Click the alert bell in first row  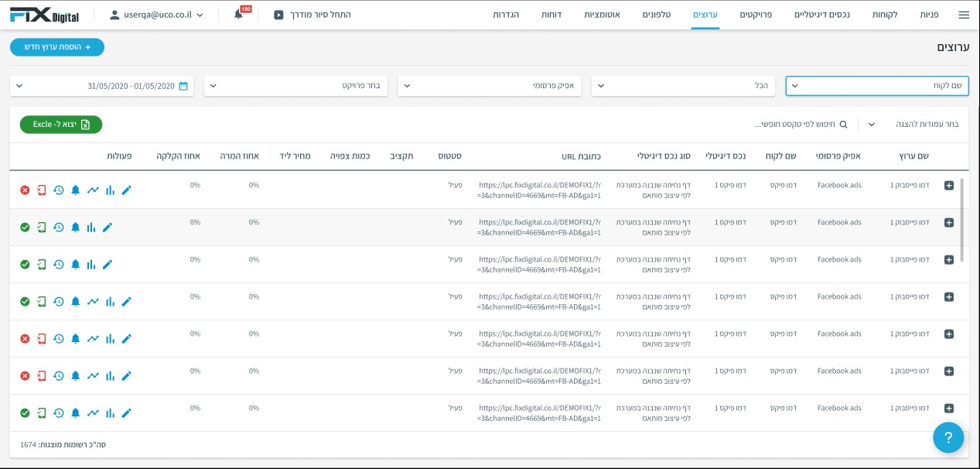[x=76, y=190]
